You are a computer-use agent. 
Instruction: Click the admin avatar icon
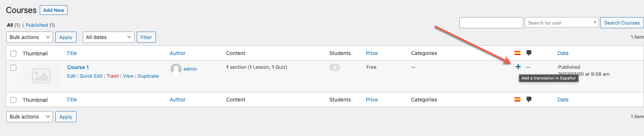click(176, 69)
